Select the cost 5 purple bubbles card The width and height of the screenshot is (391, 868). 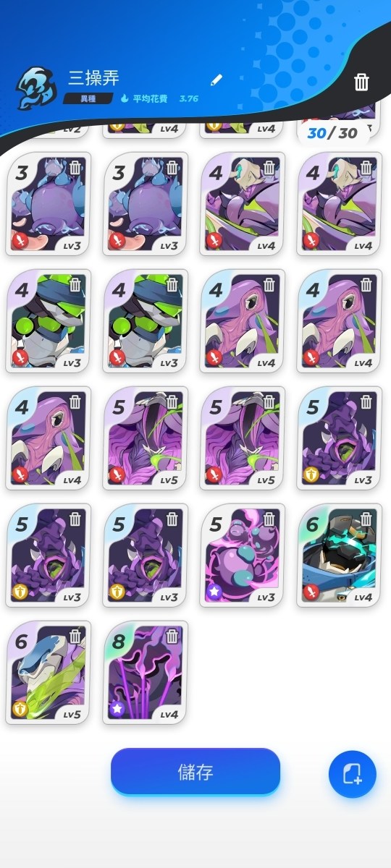(243, 556)
